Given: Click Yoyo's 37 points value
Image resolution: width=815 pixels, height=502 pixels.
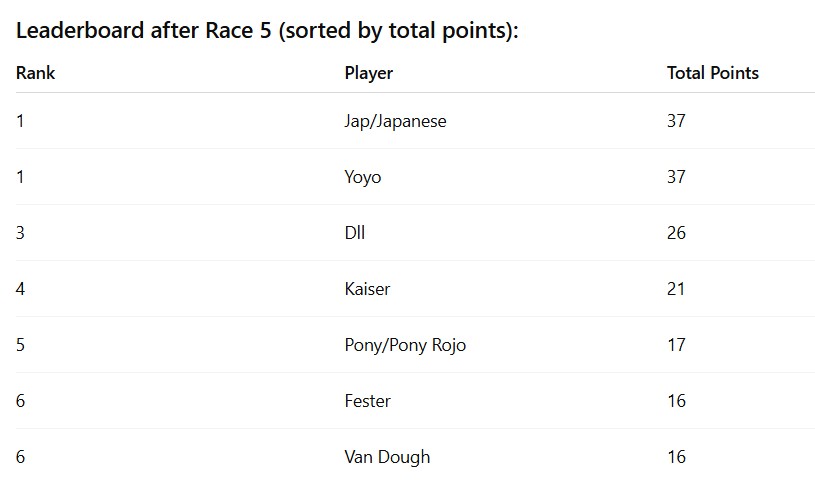Looking at the screenshot, I should (x=676, y=177).
